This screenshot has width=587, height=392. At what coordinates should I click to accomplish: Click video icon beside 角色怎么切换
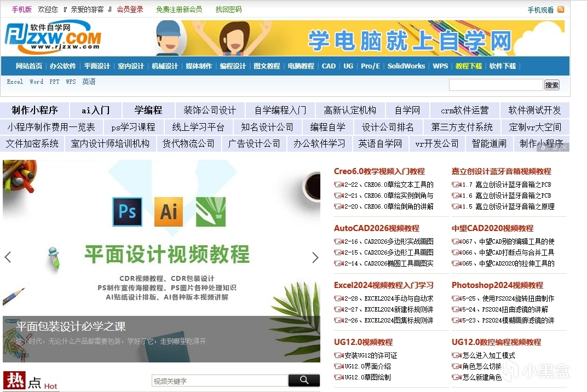tap(456, 366)
